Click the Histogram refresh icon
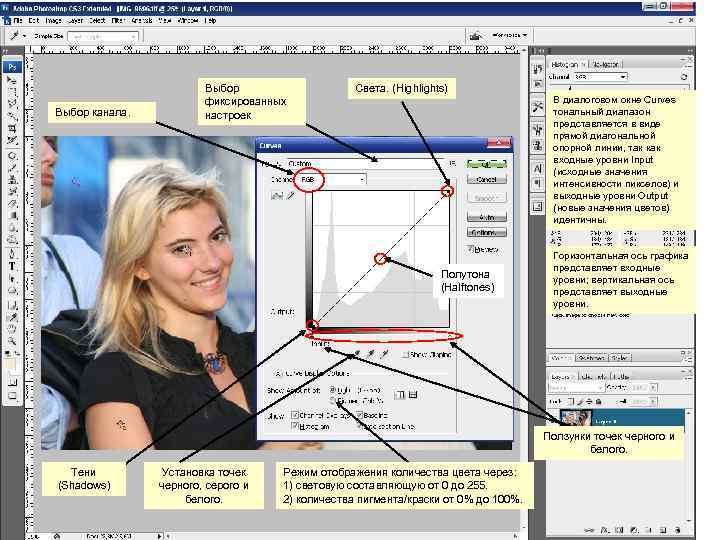The width and height of the screenshot is (720, 540). pos(684,77)
